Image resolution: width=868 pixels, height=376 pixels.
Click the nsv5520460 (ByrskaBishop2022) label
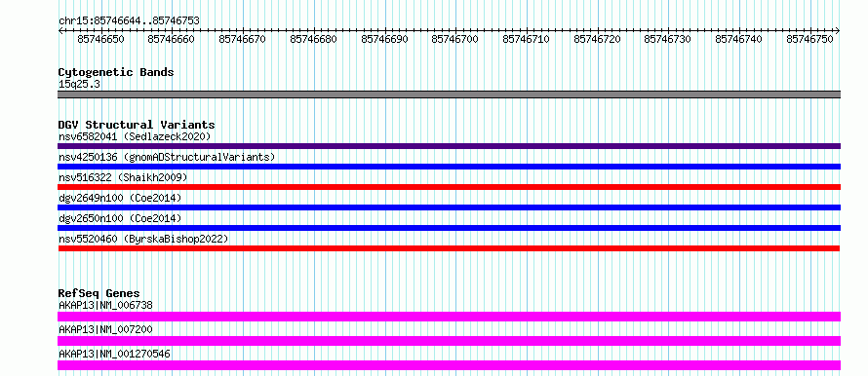[143, 239]
